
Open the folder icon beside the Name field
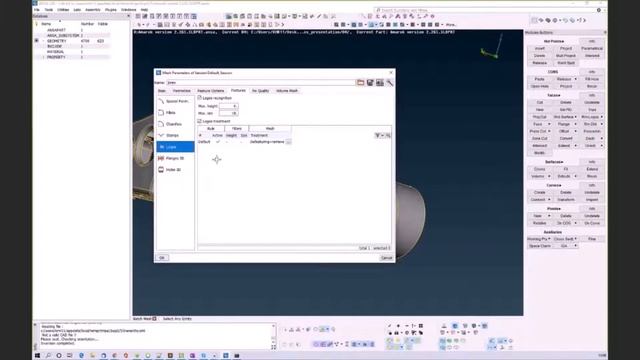(360, 82)
